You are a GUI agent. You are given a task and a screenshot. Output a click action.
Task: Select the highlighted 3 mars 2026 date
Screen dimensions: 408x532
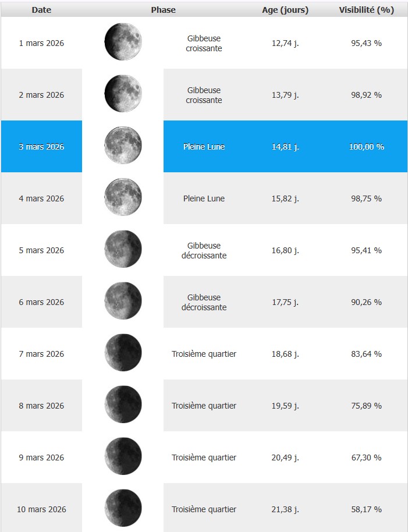tap(41, 147)
